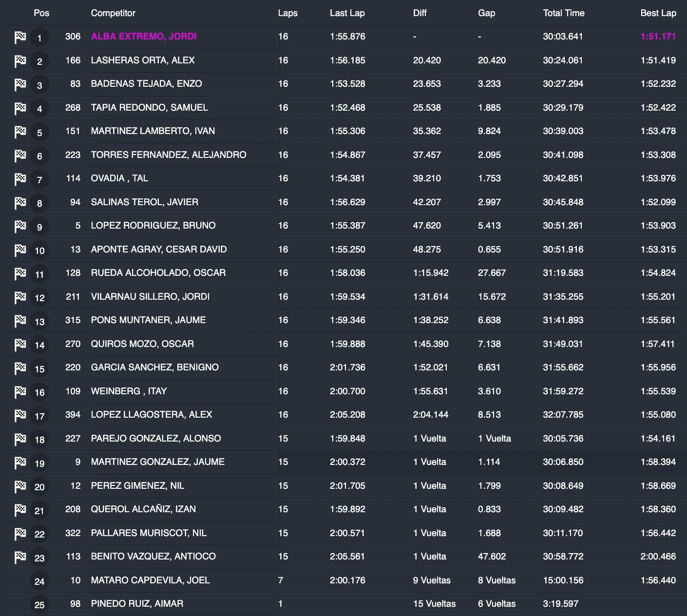Click the Total Time column header
The image size is (687, 616).
click(563, 13)
